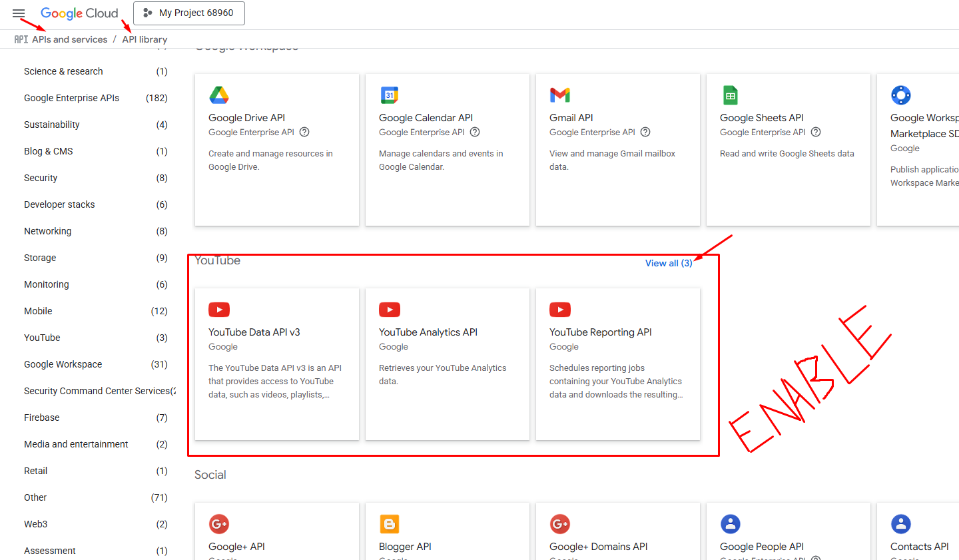
Task: Click the Google People API icon
Action: point(731,524)
